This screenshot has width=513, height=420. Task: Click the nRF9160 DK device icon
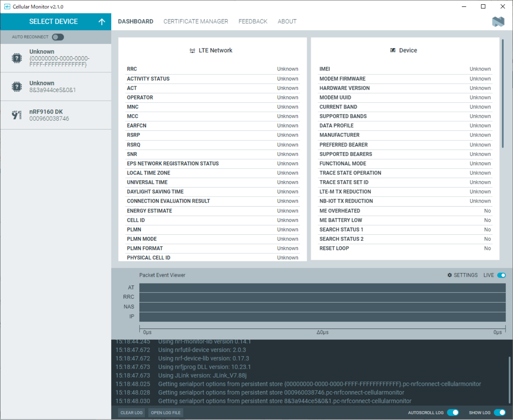[x=17, y=115]
